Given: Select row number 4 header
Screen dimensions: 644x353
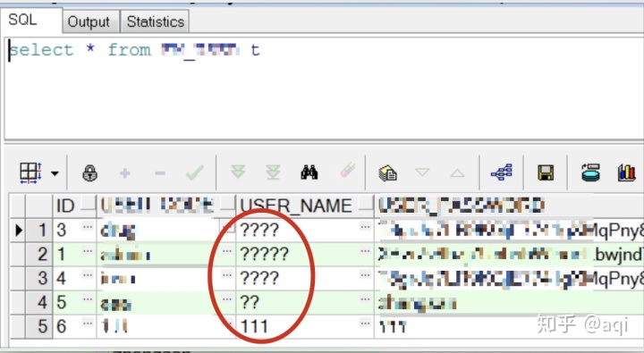Looking at the screenshot, I should 39,303.
